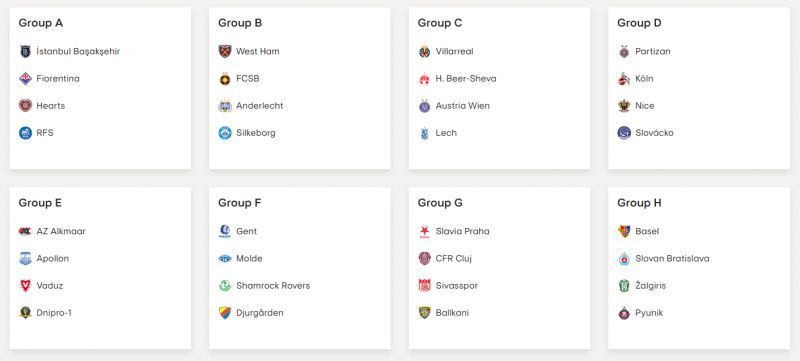This screenshot has height=361, width=800.
Task: Open the Slovan Bratislava team link
Action: pos(672,259)
